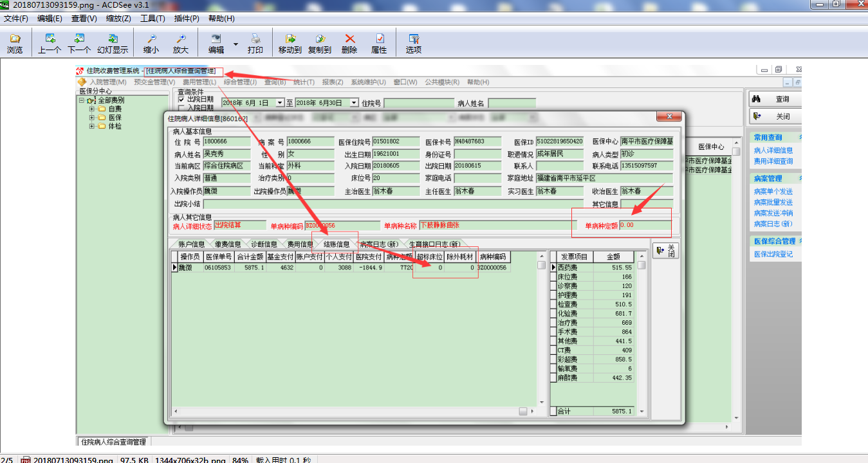Open the 编辑(E) menu in menu bar
This screenshot has width=868, height=463.
pyautogui.click(x=50, y=19)
